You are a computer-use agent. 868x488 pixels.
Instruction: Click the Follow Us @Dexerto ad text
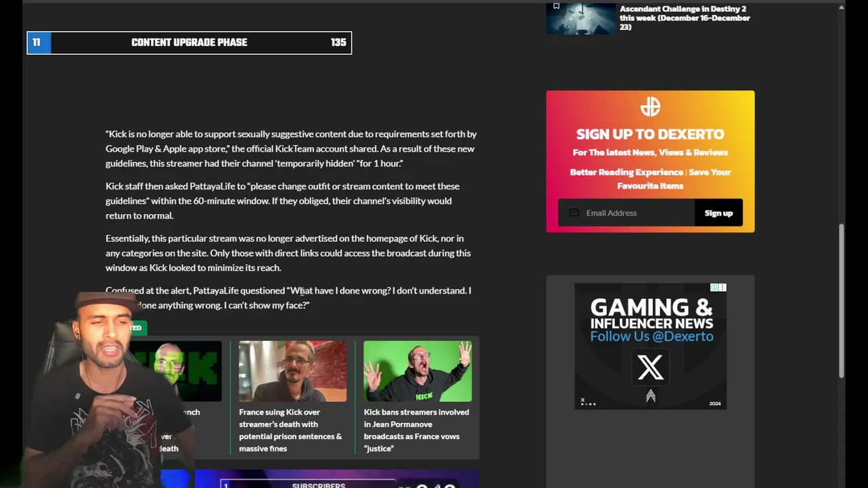(x=651, y=336)
